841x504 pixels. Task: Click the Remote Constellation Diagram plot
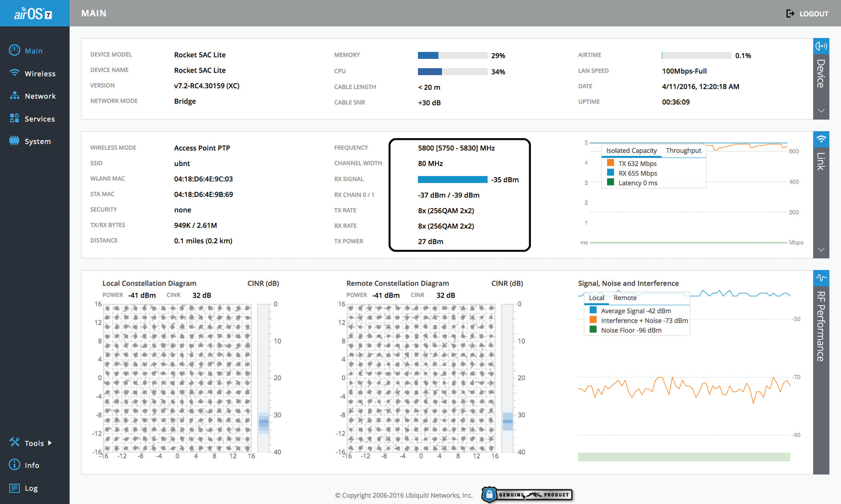point(422,378)
